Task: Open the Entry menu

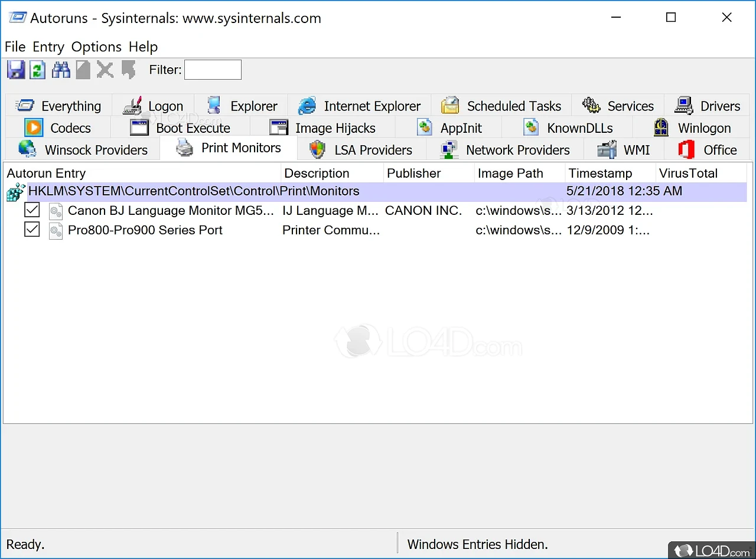Action: [x=48, y=47]
